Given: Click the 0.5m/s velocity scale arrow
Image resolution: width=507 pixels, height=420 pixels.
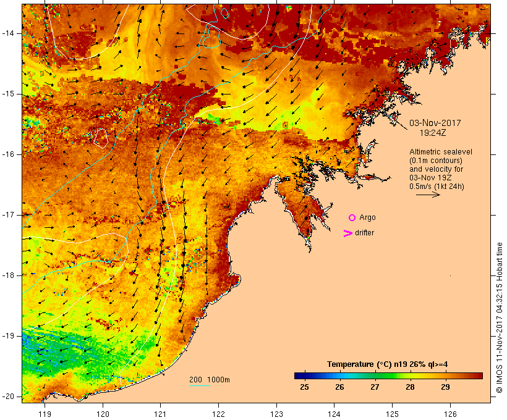Looking at the screenshot, I should [428, 195].
